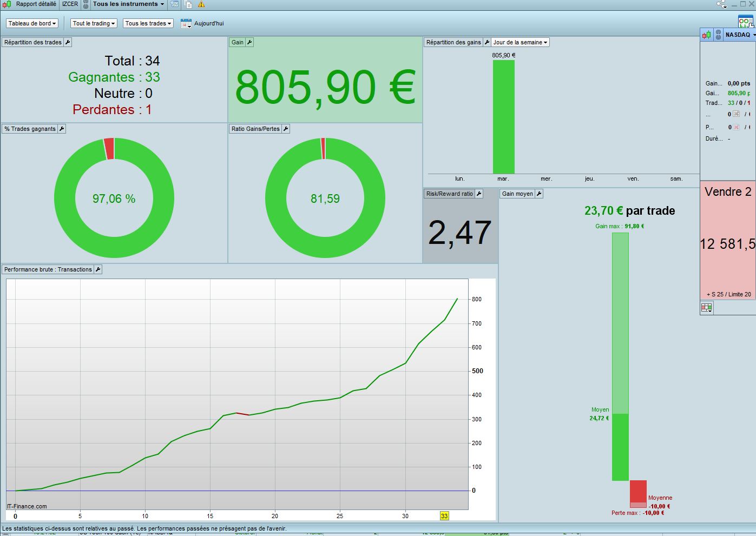This screenshot has height=536, width=756.
Task: Select the Aujourd'hui date range label
Action: [209, 23]
